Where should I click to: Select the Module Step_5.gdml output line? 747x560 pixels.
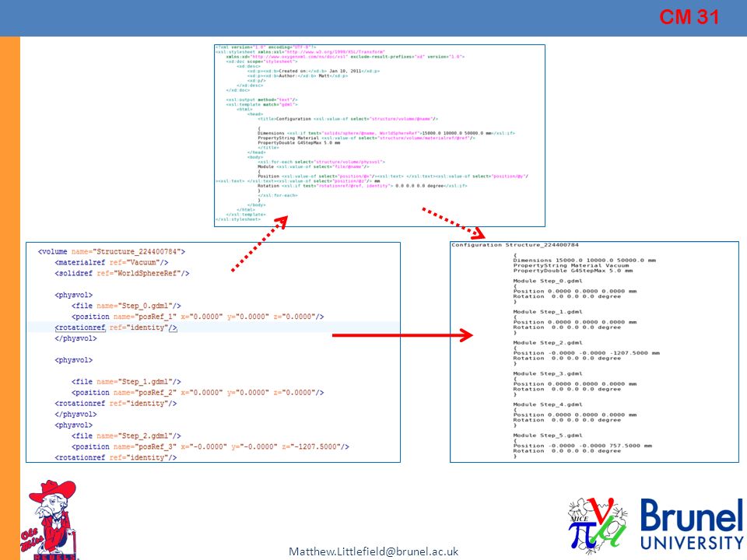point(548,436)
